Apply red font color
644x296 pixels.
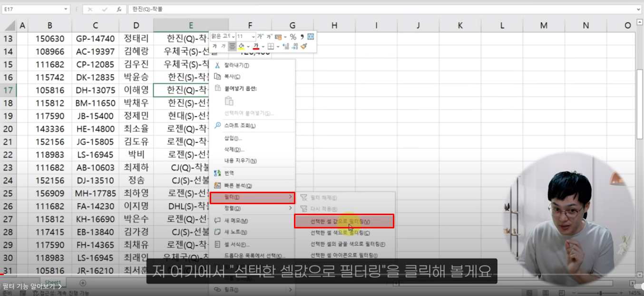point(256,46)
